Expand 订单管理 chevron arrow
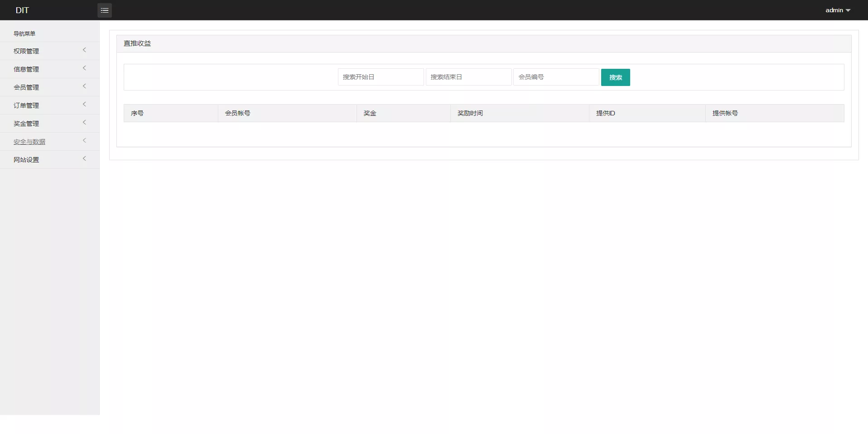This screenshot has width=868, height=434. (84, 105)
